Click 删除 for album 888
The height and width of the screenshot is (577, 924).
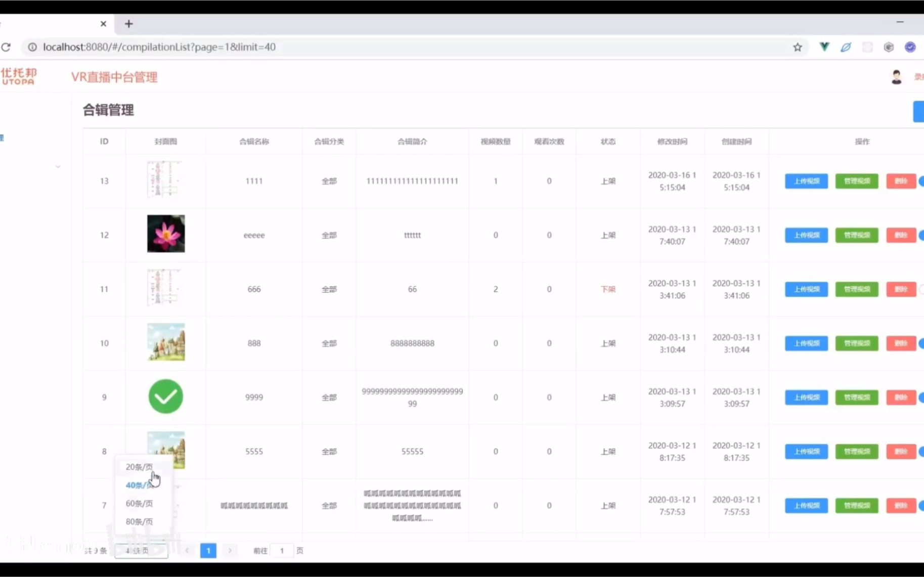901,343
